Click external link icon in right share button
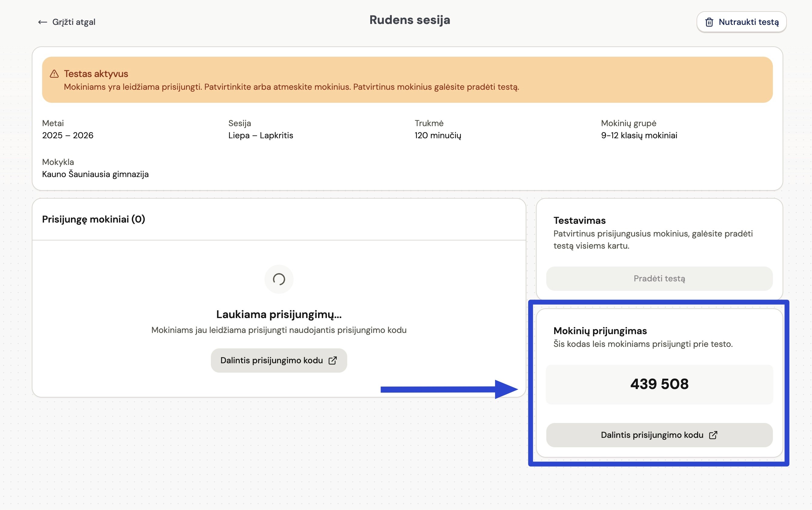 tap(713, 435)
